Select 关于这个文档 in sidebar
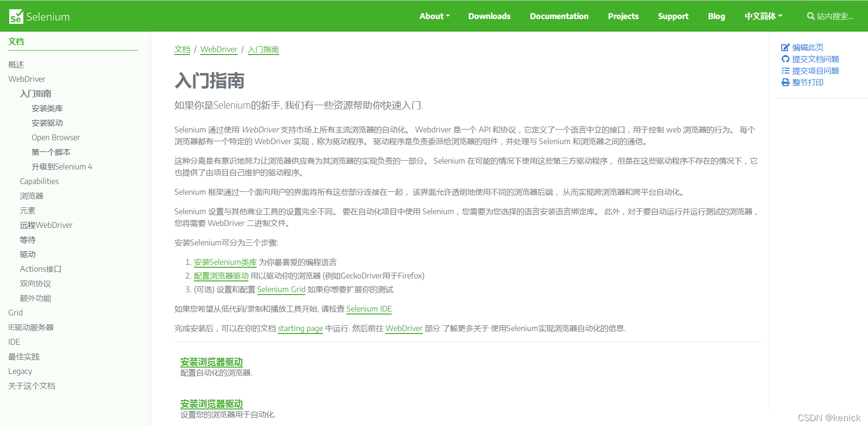 (32, 386)
